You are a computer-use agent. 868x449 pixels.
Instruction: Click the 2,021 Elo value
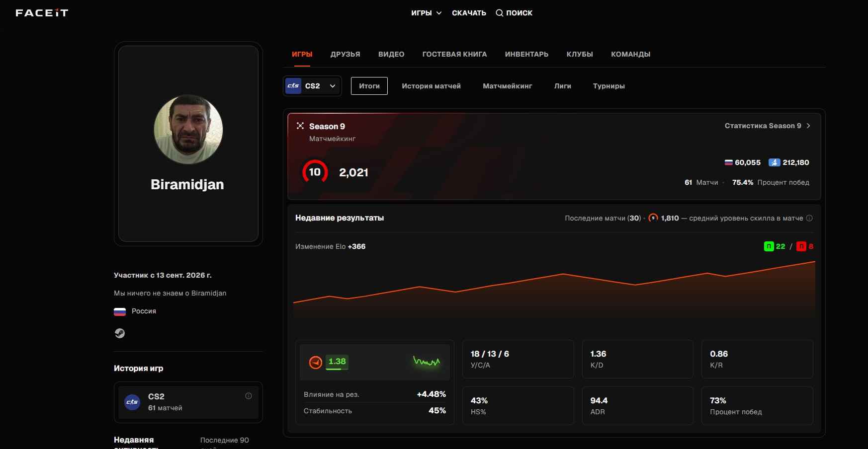click(x=353, y=172)
